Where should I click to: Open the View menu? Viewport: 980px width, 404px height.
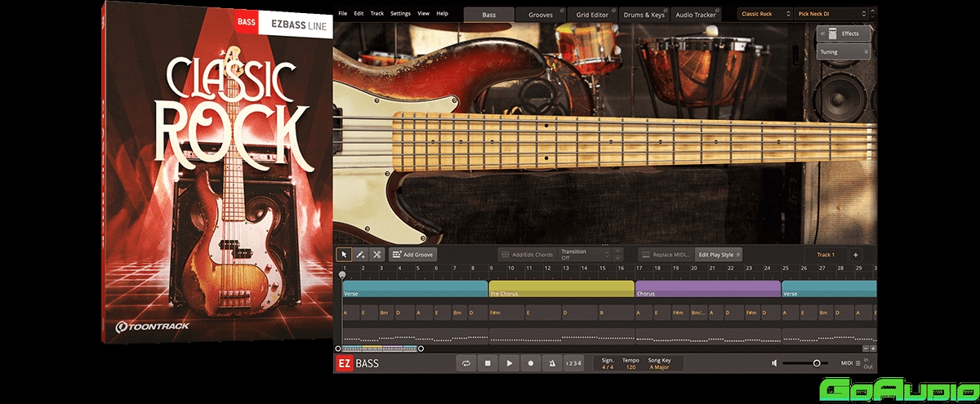[x=423, y=14]
